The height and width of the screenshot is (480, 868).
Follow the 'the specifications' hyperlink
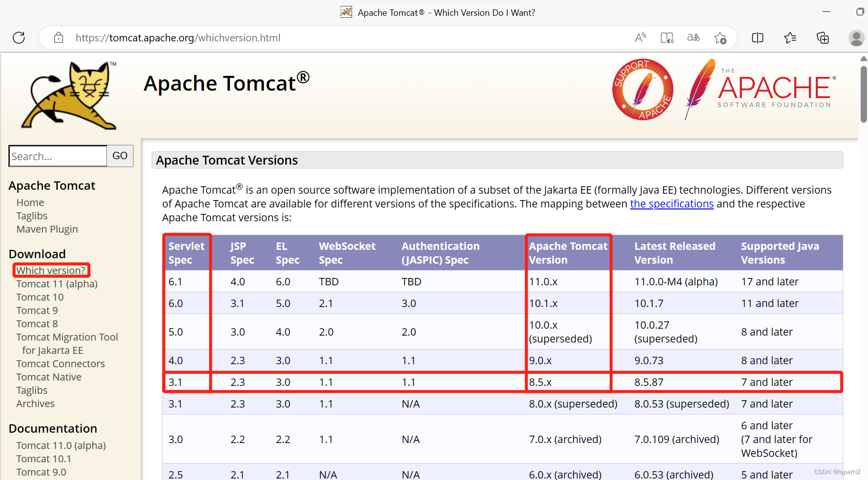pos(671,204)
